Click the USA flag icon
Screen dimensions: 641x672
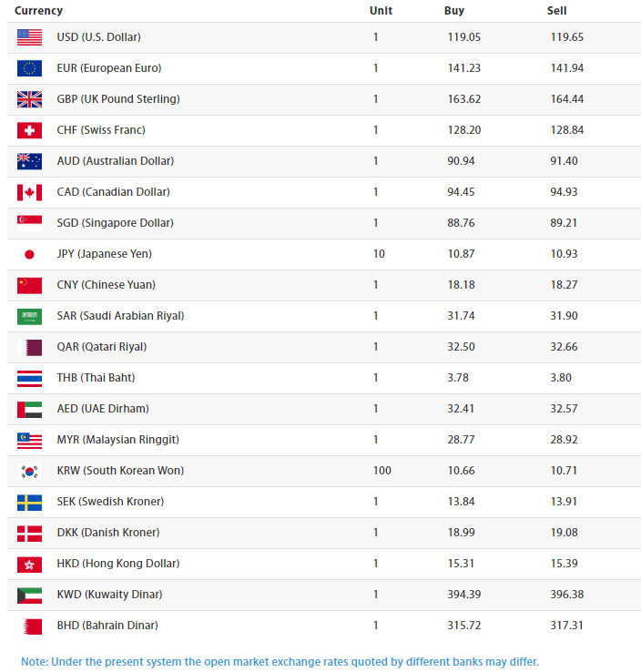29,37
